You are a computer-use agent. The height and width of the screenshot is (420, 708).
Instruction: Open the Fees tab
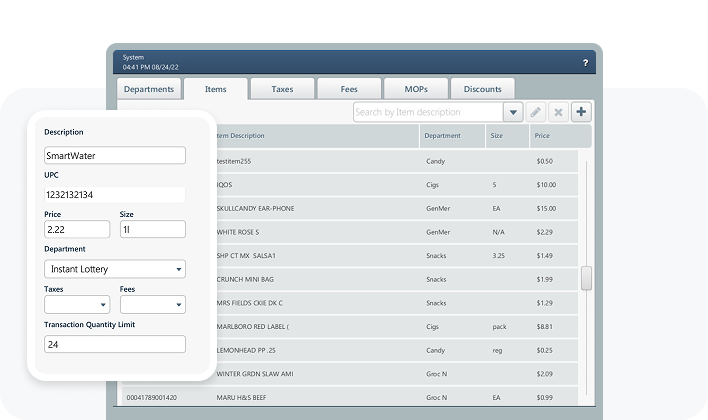click(349, 89)
